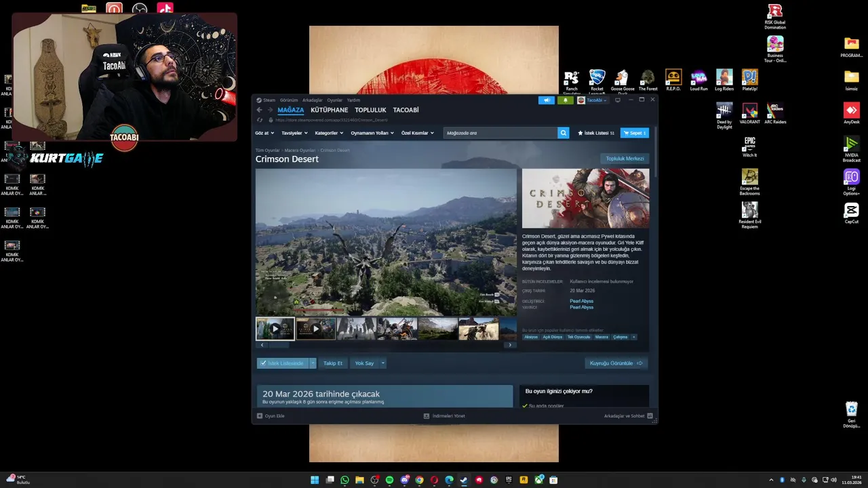Open The Forest desktop icon

pyautogui.click(x=648, y=80)
